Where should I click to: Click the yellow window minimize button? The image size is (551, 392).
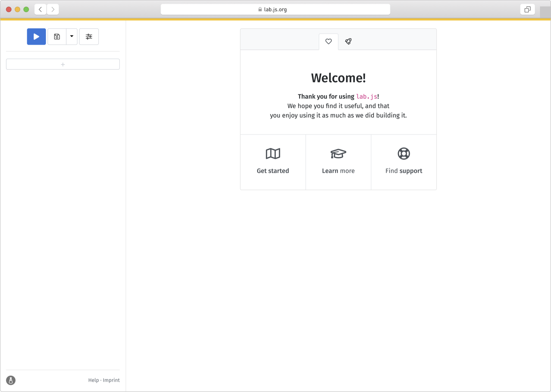coord(17,9)
